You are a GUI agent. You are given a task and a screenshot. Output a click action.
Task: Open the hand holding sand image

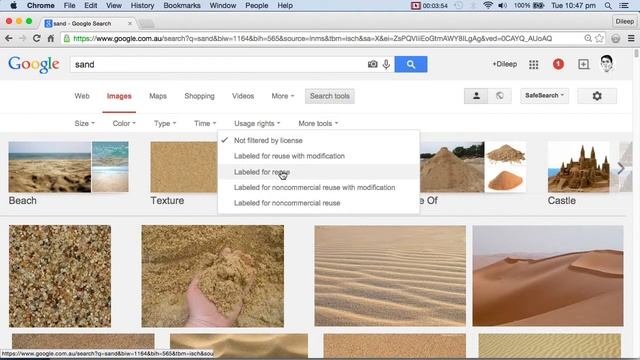pos(212,276)
